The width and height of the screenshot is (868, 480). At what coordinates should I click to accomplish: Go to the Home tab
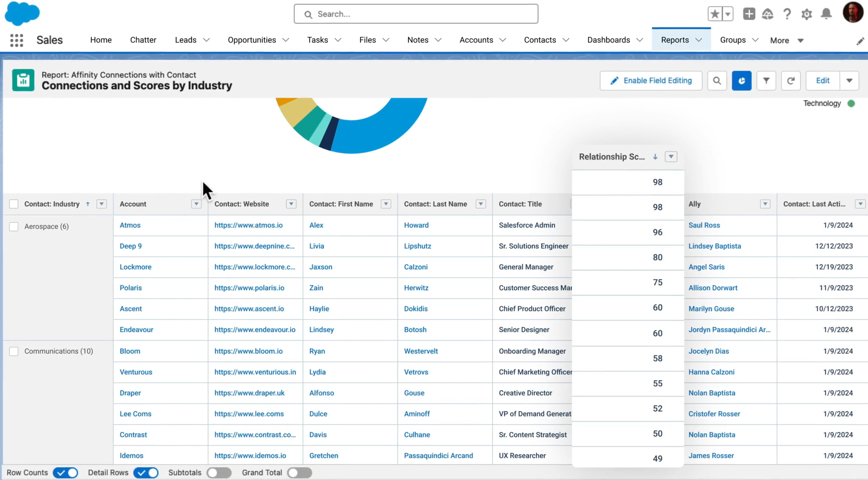point(101,40)
